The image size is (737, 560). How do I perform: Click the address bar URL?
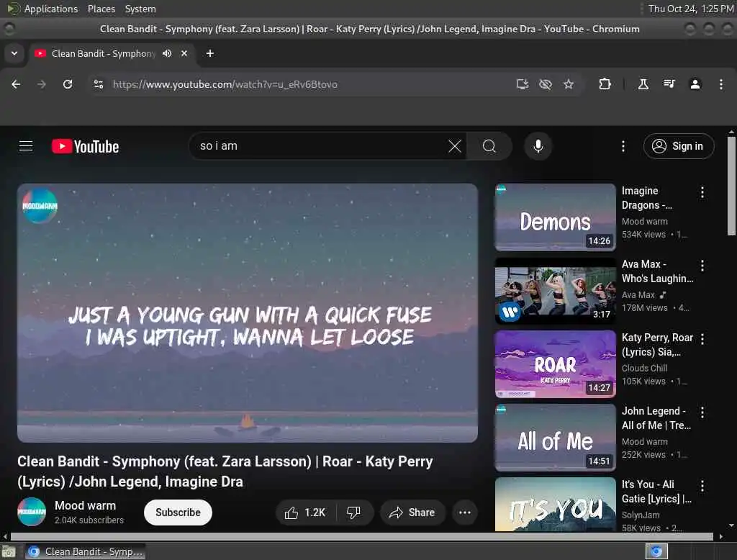click(x=225, y=84)
